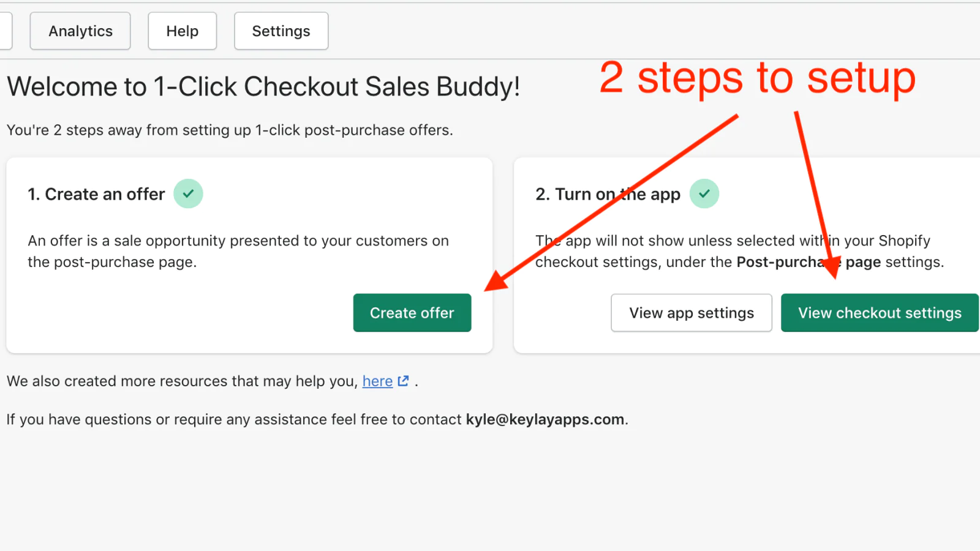The height and width of the screenshot is (551, 980).
Task: Click the green checkmark beside Create an offer
Action: point(188,193)
